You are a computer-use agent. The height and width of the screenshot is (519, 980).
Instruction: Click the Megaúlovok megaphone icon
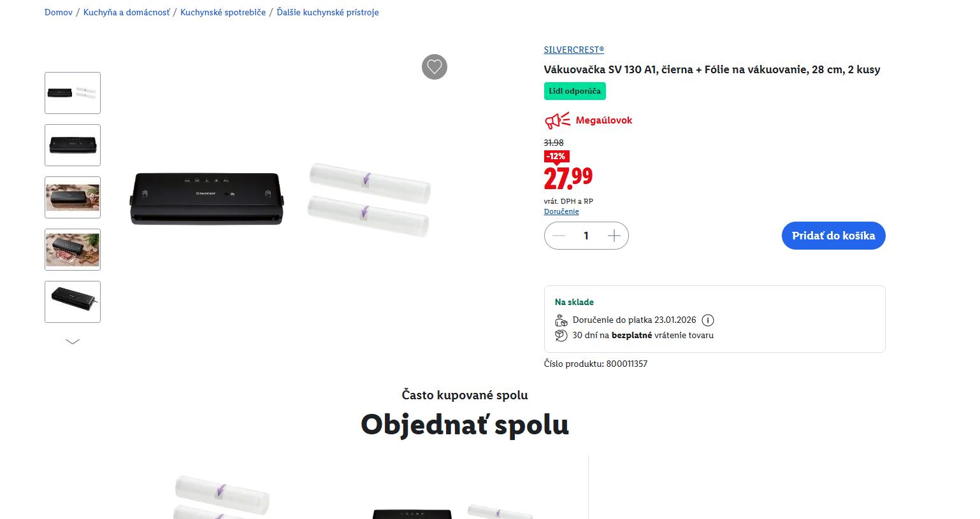(557, 120)
